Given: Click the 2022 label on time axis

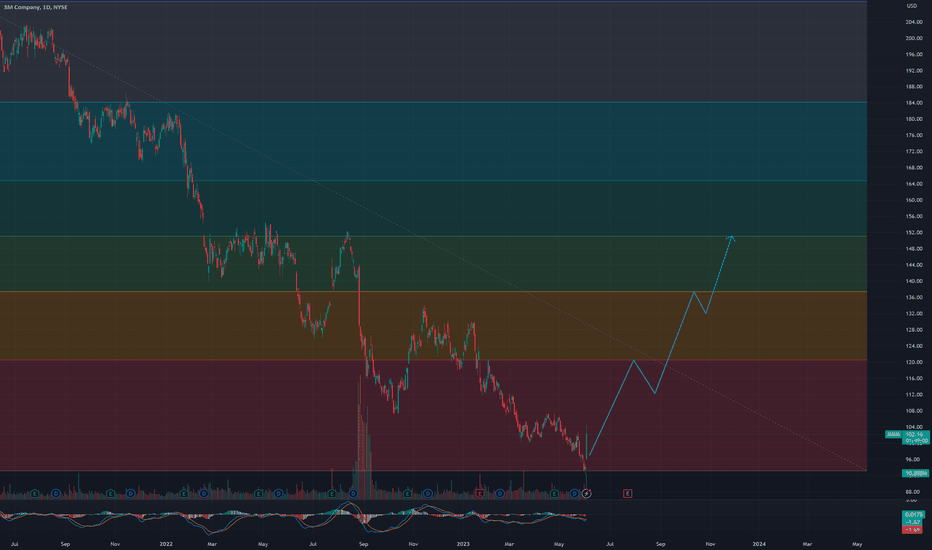Looking at the screenshot, I should [x=166, y=543].
